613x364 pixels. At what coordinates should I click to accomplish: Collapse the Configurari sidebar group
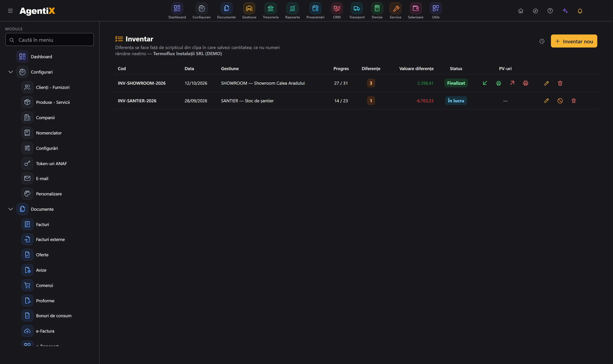tap(11, 72)
